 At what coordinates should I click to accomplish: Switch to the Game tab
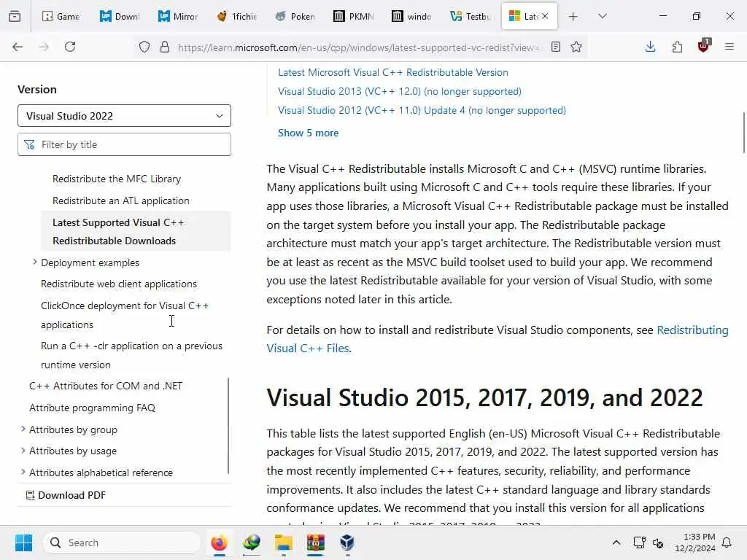[61, 16]
